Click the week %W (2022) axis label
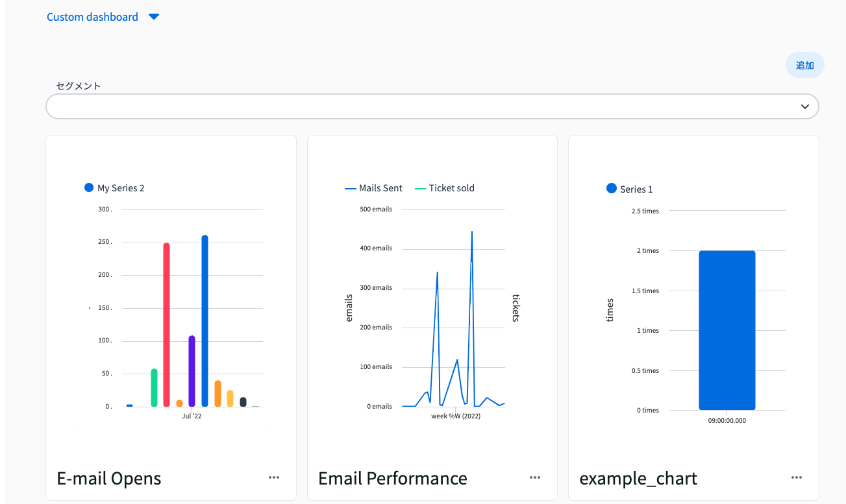 pyautogui.click(x=456, y=416)
